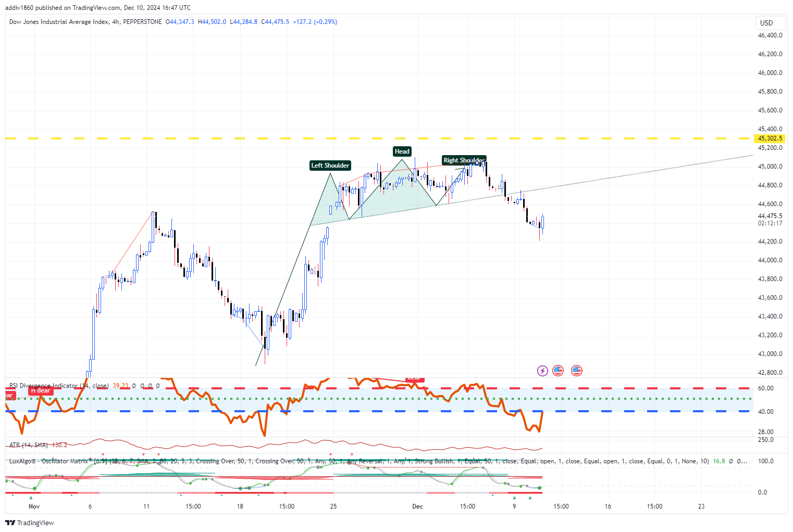The height and width of the screenshot is (532, 793).
Task: Select the RSI Divergence Indicator legend
Action: pos(59,386)
